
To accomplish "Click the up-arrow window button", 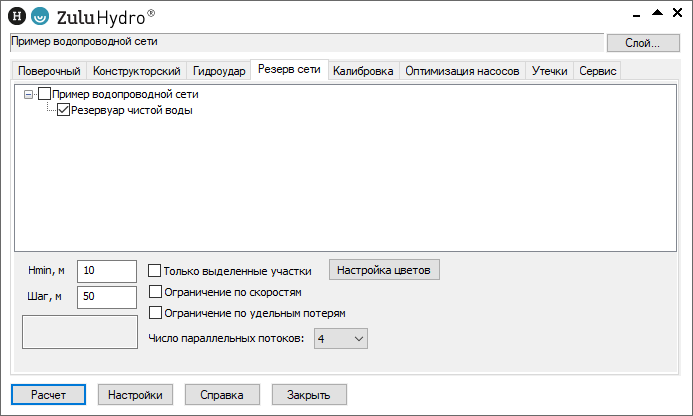I will [x=657, y=12].
